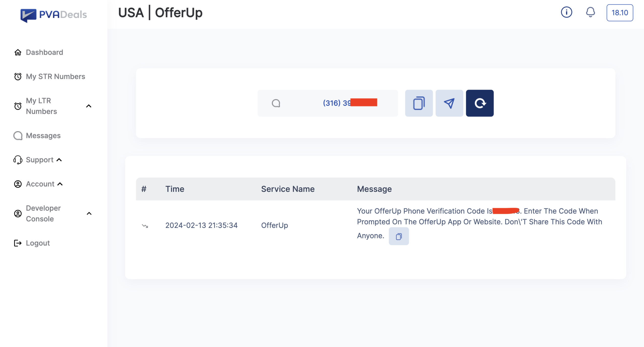The height and width of the screenshot is (347, 644).
Task: Click the arrow icon in the OfferUp row
Action: coord(145,226)
